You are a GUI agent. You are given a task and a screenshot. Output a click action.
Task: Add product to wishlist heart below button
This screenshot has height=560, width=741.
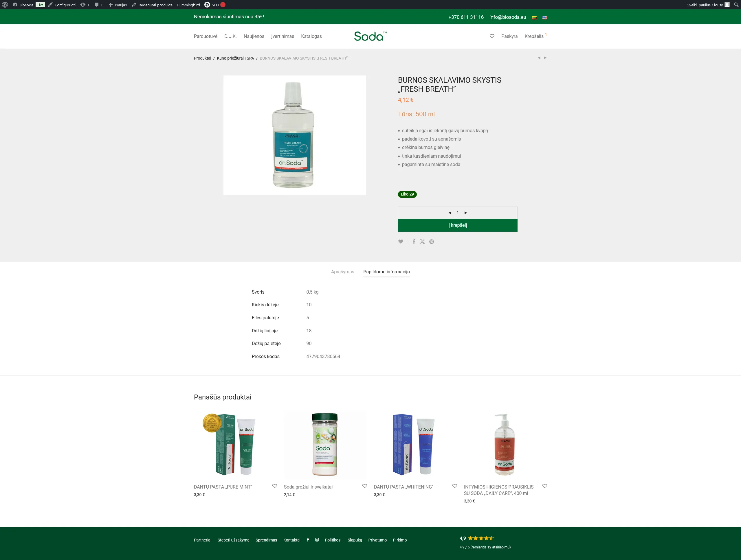[401, 242]
